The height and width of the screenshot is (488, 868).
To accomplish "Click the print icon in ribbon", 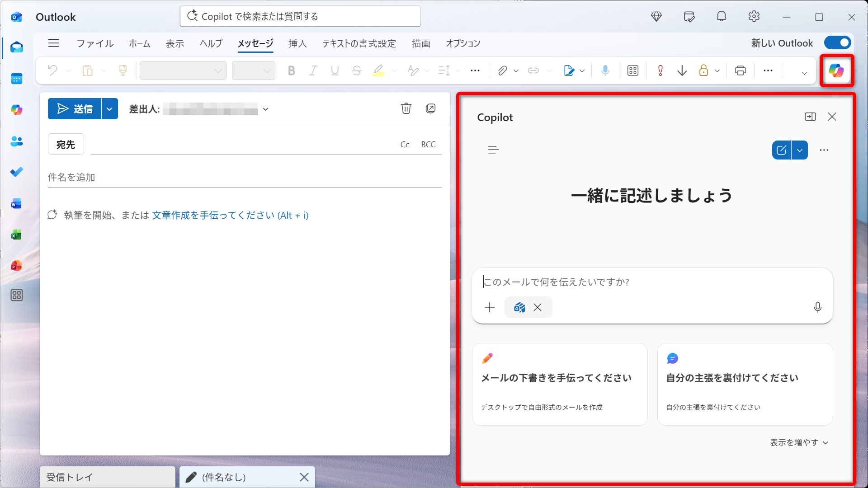I will (x=741, y=70).
